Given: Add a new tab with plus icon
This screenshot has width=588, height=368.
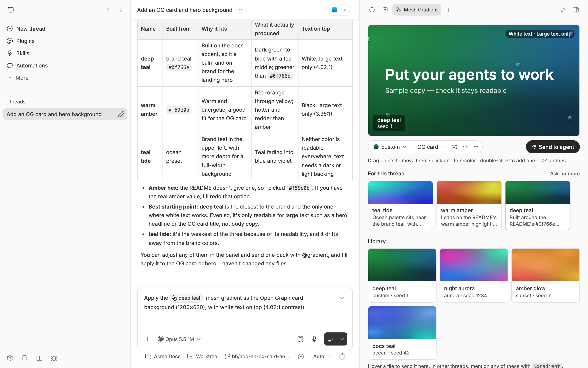Looking at the screenshot, I should [448, 10].
